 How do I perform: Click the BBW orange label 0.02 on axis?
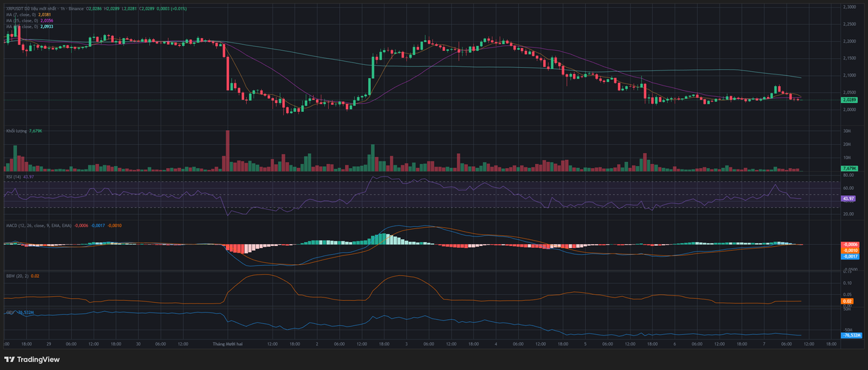click(847, 301)
